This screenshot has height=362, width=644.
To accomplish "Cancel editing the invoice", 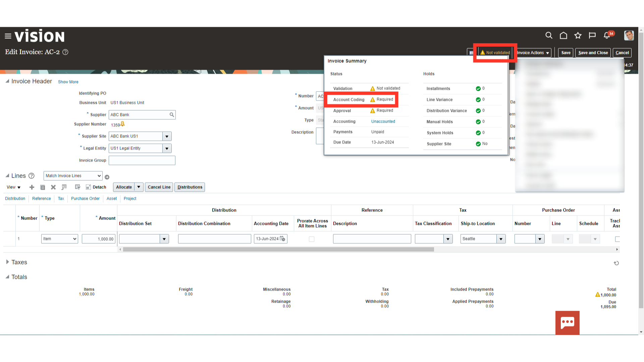I will (622, 53).
